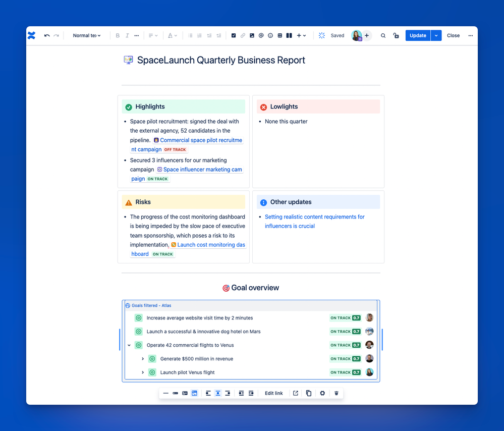This screenshot has width=504, height=431.
Task: Open the page overflow menu at top right
Action: click(470, 35)
